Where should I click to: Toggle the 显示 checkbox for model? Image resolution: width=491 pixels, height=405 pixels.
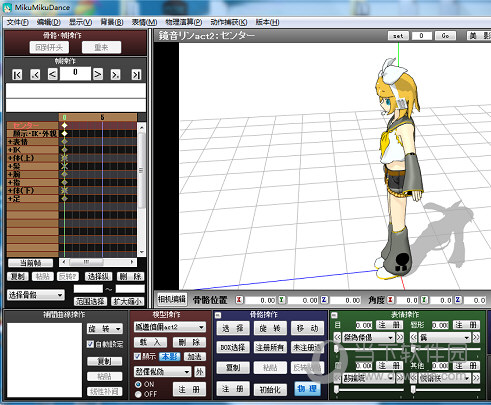(137, 356)
